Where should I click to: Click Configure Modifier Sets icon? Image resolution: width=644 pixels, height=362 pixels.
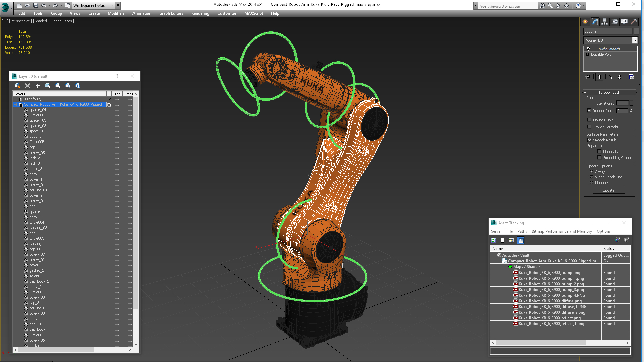click(631, 77)
